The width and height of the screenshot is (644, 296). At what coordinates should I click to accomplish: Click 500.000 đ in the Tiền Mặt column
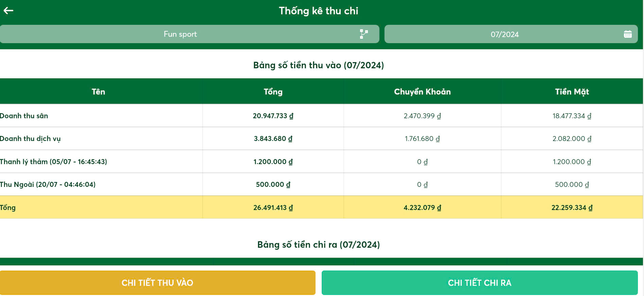(572, 185)
